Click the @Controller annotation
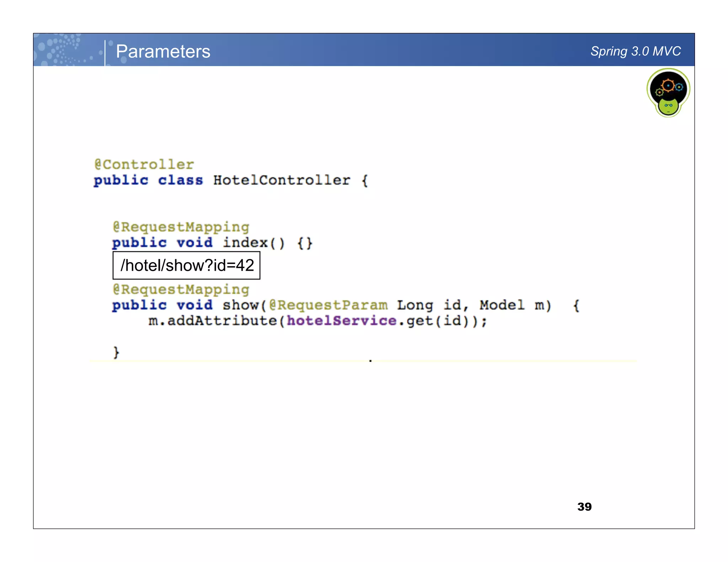The height and width of the screenshot is (562, 728). click(x=144, y=164)
